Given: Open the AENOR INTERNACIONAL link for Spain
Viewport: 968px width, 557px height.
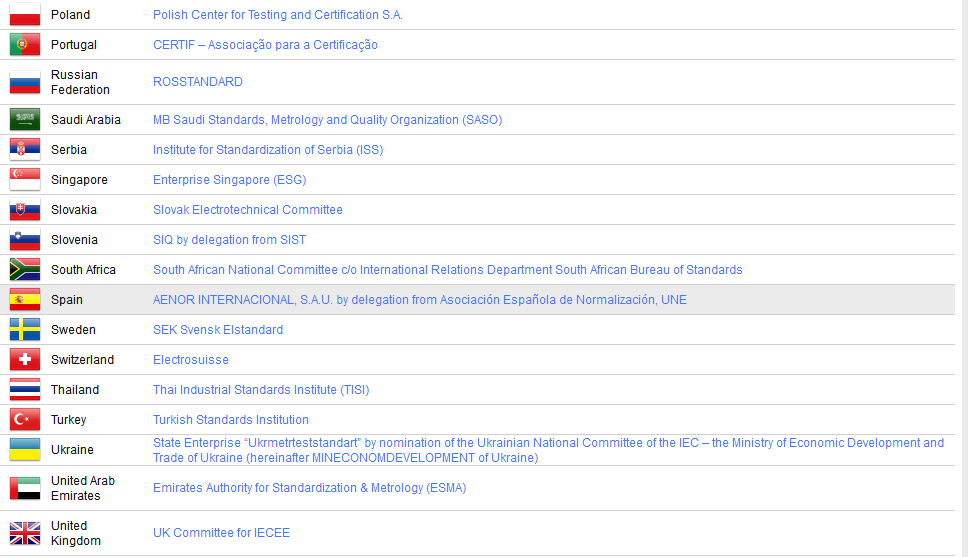Looking at the screenshot, I should click(419, 300).
